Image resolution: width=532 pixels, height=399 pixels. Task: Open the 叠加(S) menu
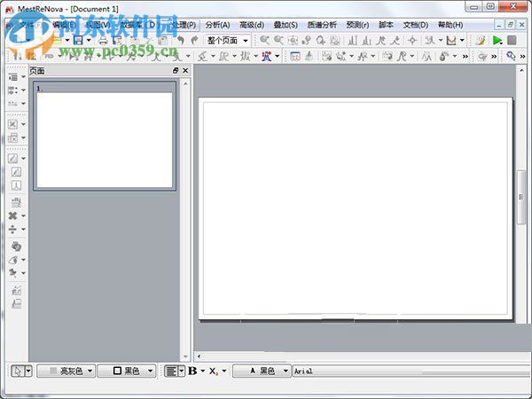[x=286, y=25]
